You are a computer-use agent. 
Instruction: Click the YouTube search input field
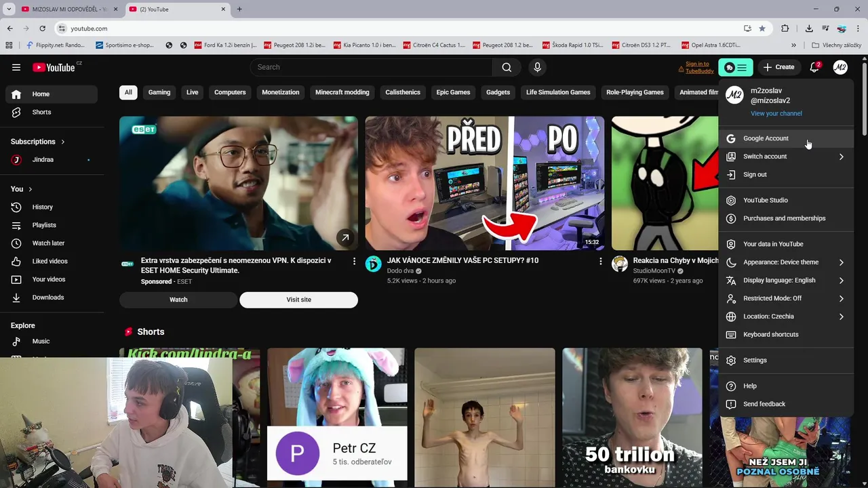coord(372,67)
